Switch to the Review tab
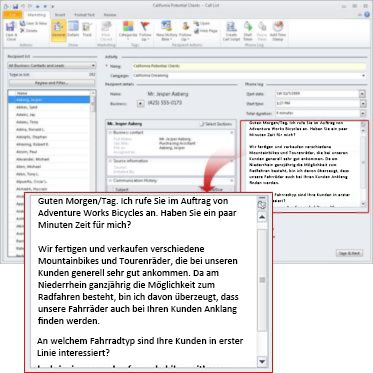This screenshot has width=373, height=373. (110, 15)
